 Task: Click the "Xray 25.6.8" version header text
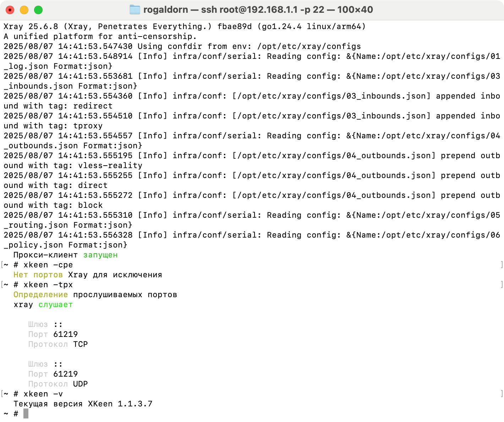click(31, 27)
